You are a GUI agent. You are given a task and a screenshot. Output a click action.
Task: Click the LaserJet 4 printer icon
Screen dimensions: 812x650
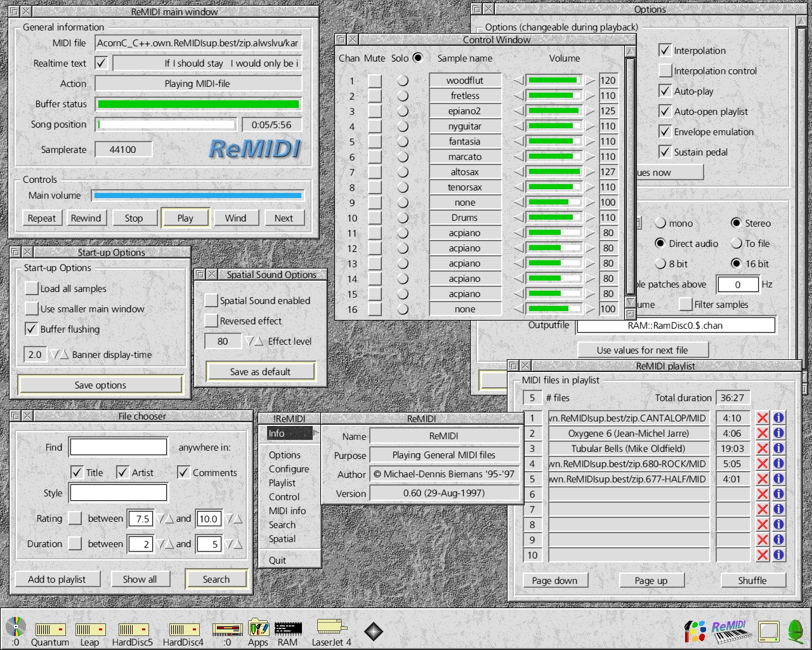coord(331,627)
